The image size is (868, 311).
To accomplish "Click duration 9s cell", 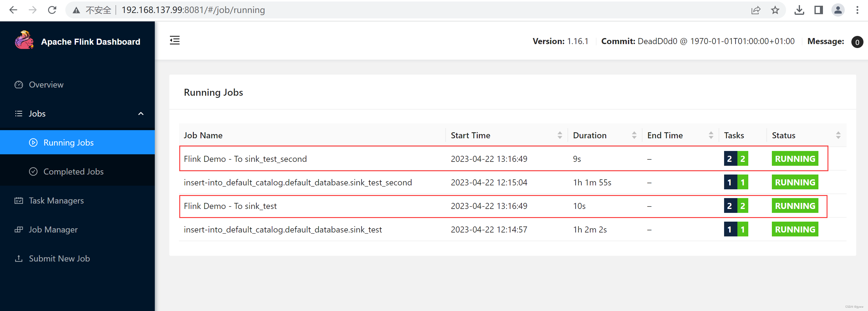I will (577, 159).
